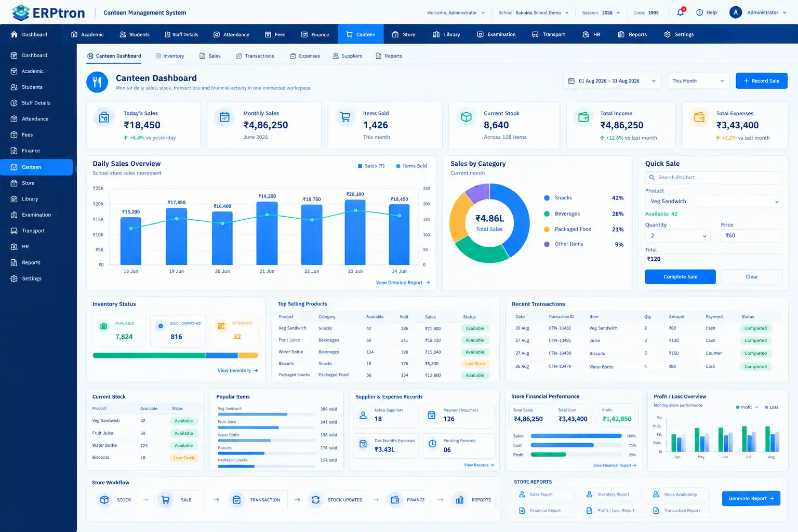
Task: Open the Store item in top navigation
Action: tap(404, 34)
